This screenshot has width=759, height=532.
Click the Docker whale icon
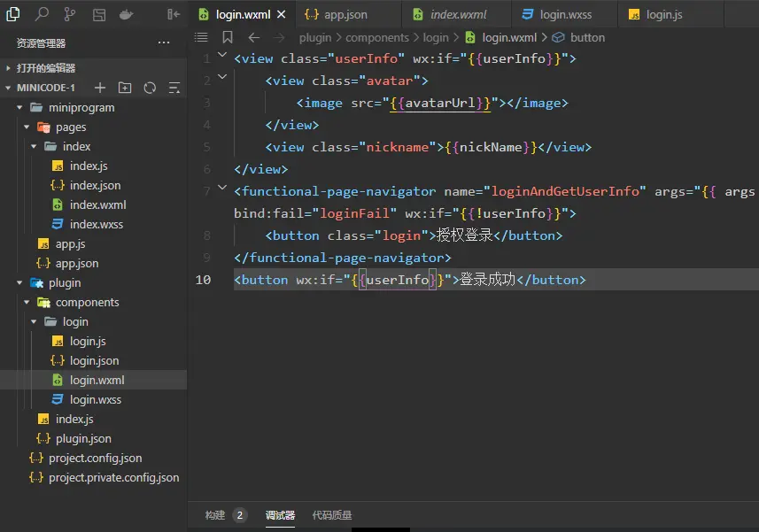127,14
